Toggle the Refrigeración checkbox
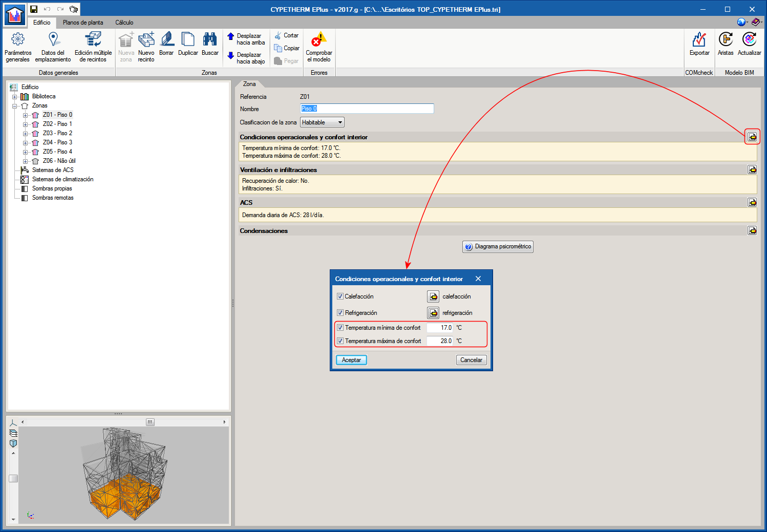This screenshot has width=767, height=532. coord(340,313)
